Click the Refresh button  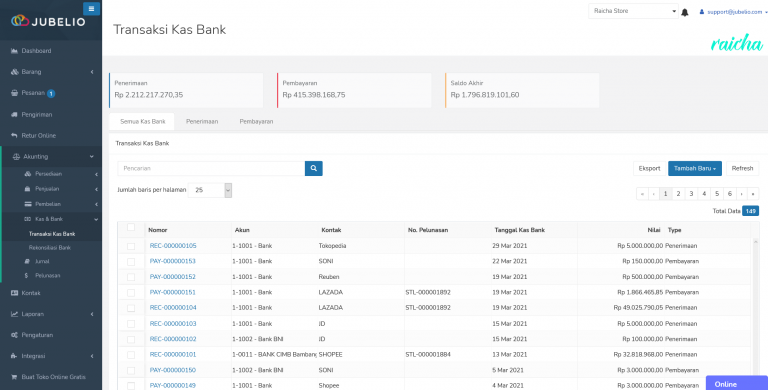(742, 169)
